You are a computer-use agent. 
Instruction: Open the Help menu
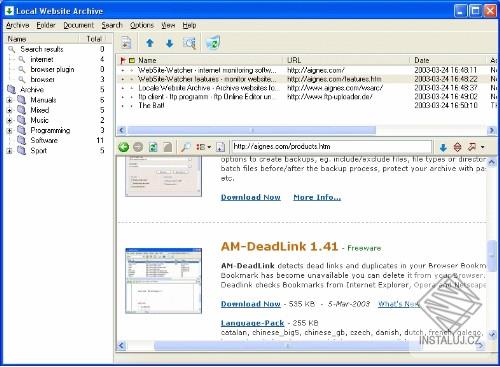pos(189,25)
